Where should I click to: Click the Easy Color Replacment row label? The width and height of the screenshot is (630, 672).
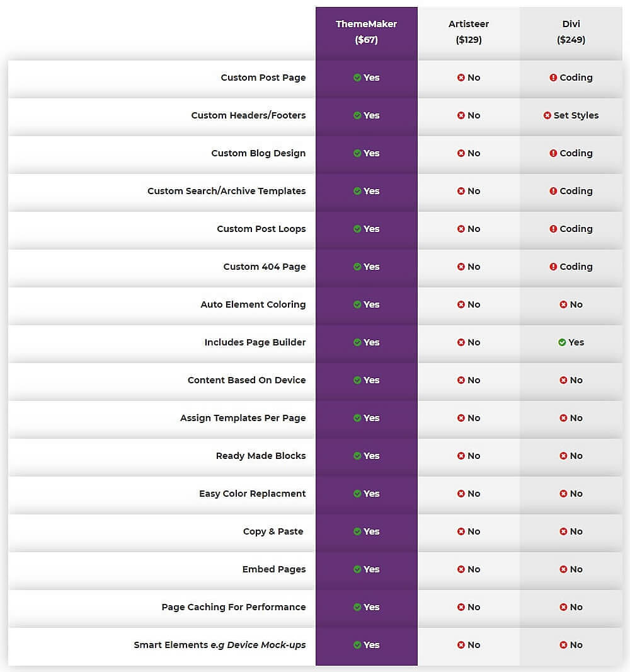pos(252,494)
